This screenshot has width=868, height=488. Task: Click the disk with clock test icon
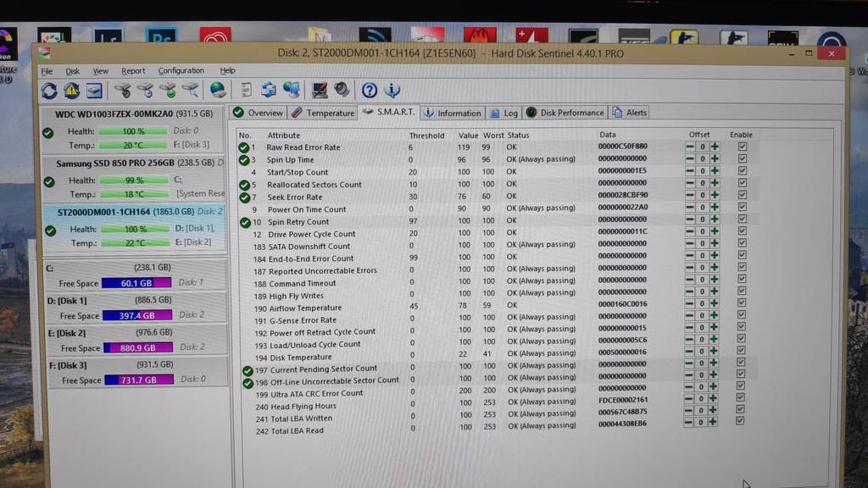(145, 90)
